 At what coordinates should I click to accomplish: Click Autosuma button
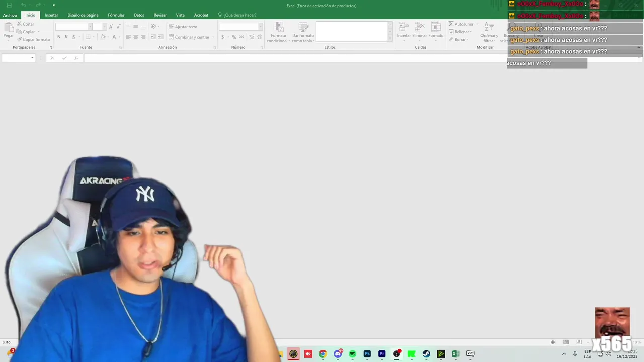(x=461, y=24)
